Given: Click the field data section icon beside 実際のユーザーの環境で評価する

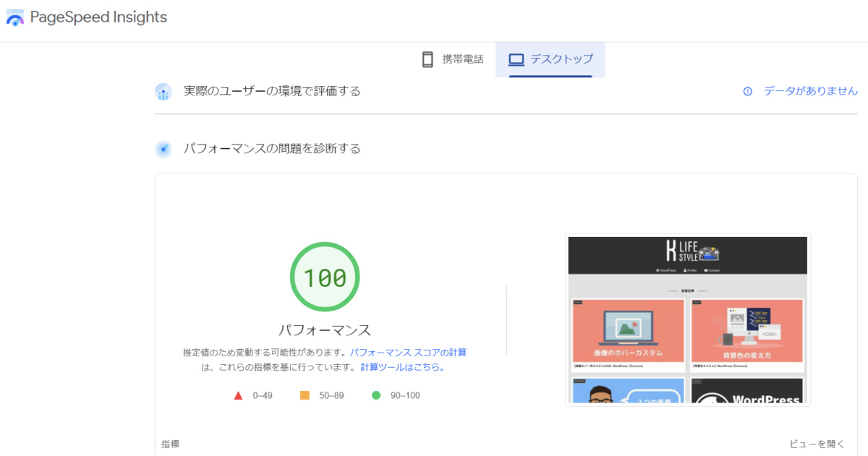Looking at the screenshot, I should click(163, 91).
